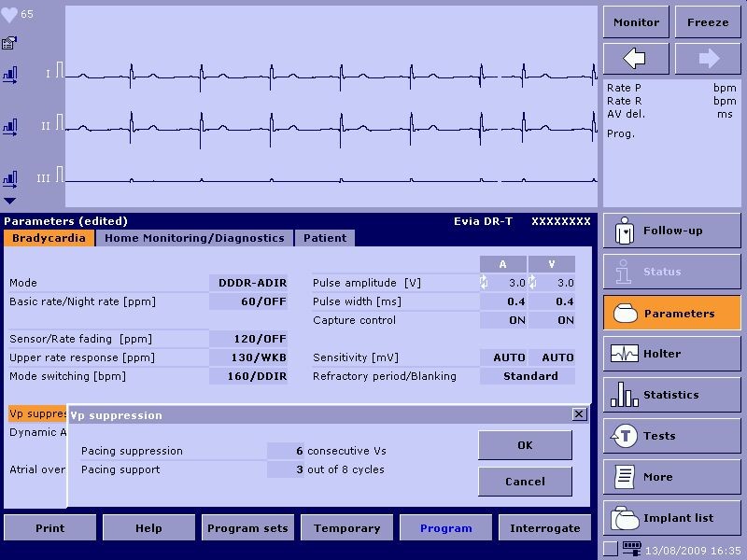This screenshot has width=747, height=560.
Task: Open the Holter recordings panel
Action: point(671,354)
